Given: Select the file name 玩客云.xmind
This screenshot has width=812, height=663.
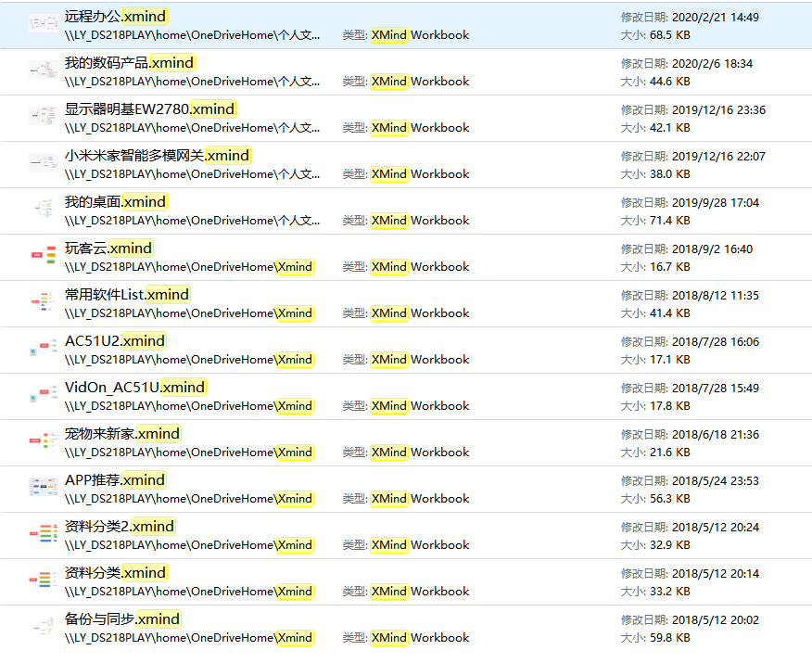Looking at the screenshot, I should tap(108, 249).
